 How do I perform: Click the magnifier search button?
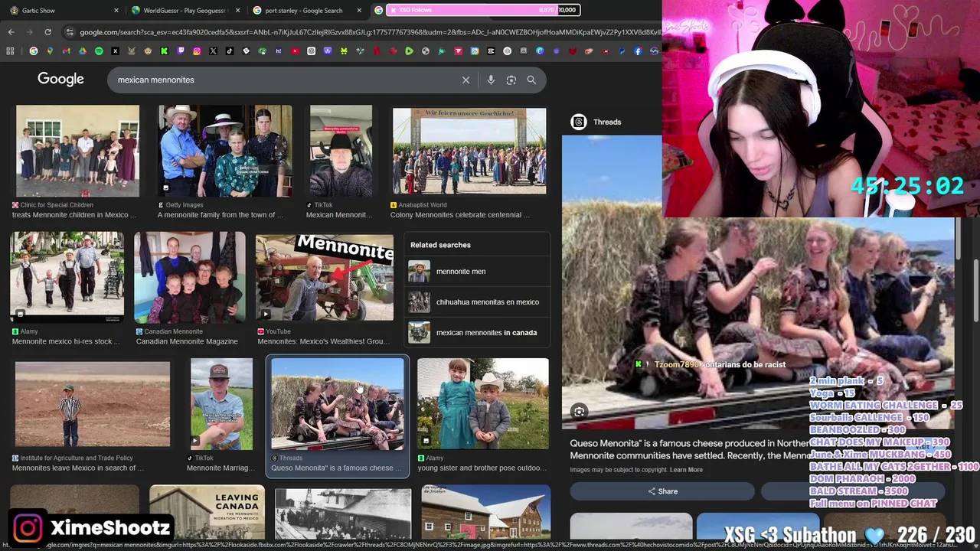click(531, 80)
